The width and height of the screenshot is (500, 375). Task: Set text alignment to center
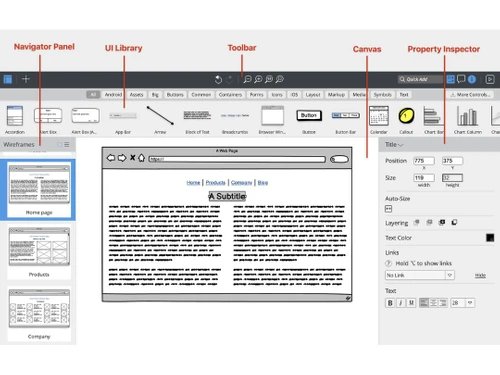point(433,303)
